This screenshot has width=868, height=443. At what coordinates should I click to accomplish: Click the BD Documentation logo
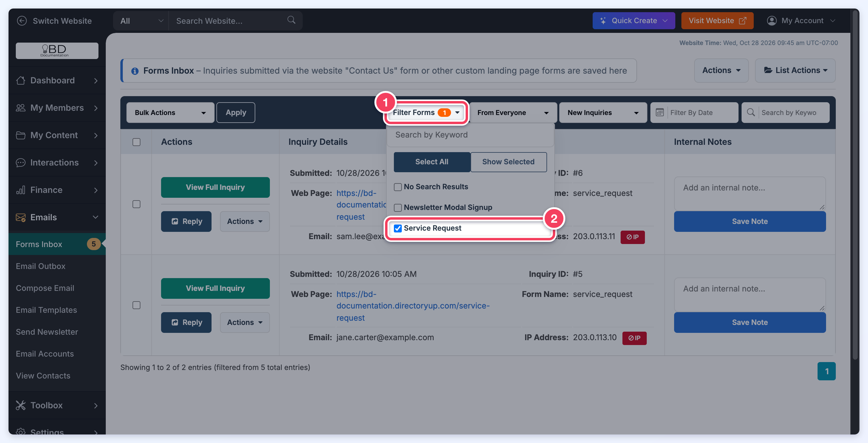point(57,51)
